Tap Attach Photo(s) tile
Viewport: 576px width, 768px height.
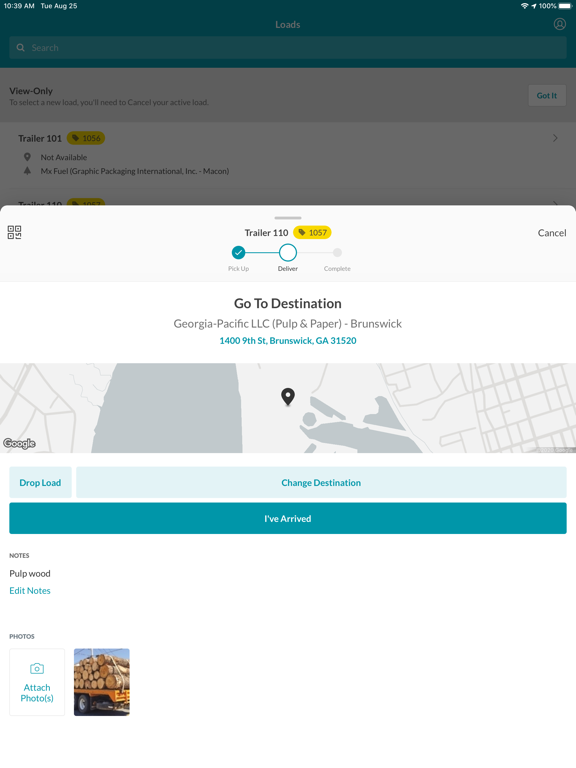(37, 682)
